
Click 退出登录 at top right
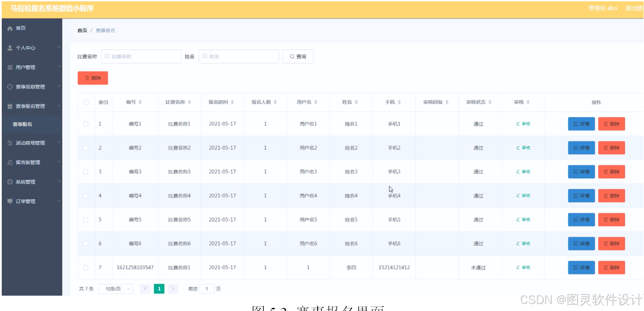634,8
